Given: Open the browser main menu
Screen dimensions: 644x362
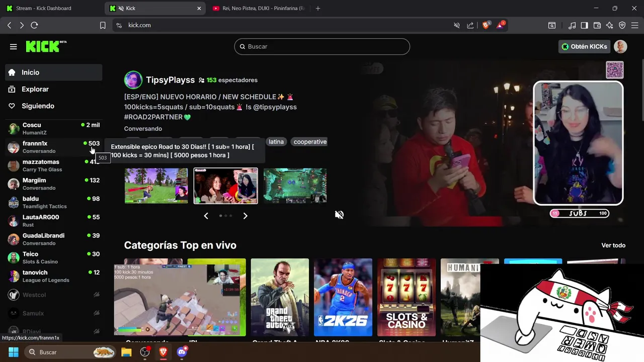Looking at the screenshot, I should pos(635,25).
